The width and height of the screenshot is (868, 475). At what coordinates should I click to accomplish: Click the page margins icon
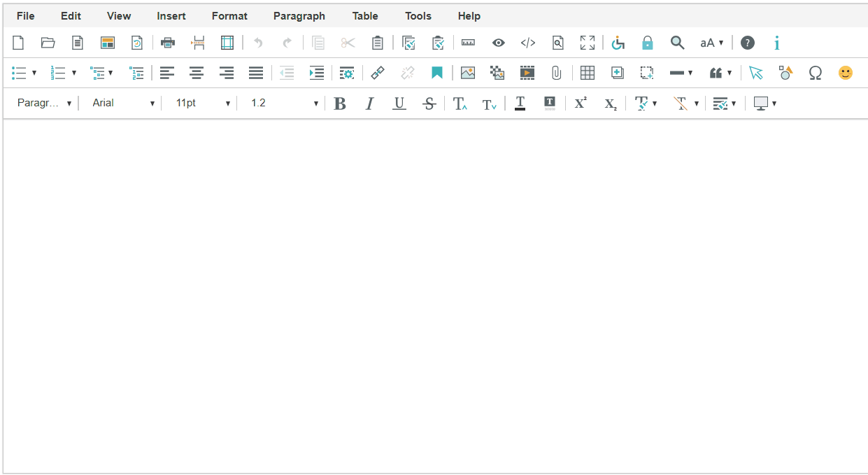227,43
